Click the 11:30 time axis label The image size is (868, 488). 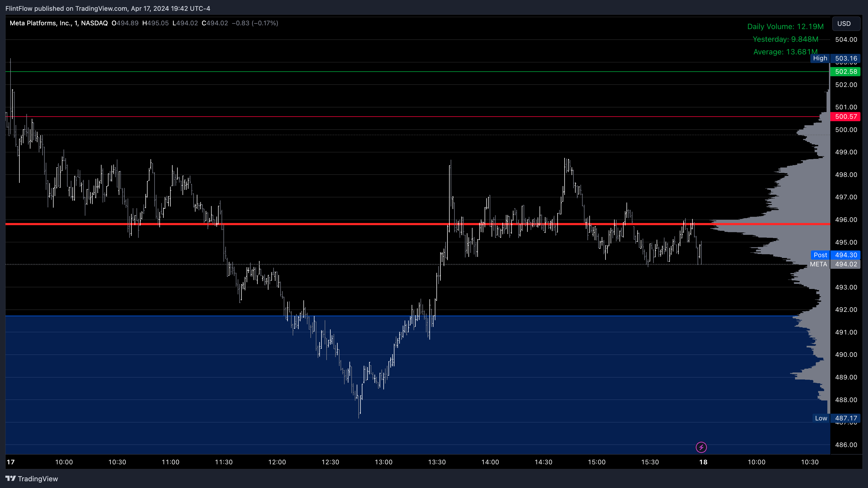click(x=224, y=462)
